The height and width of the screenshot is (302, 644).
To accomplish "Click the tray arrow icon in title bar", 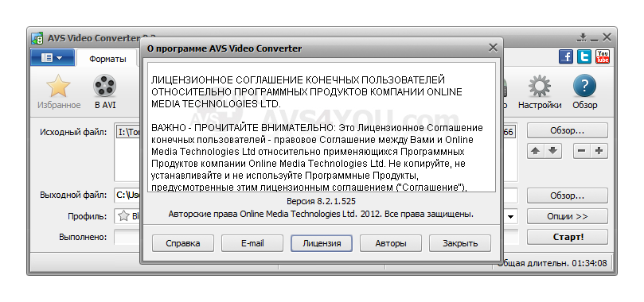I will coord(582,38).
